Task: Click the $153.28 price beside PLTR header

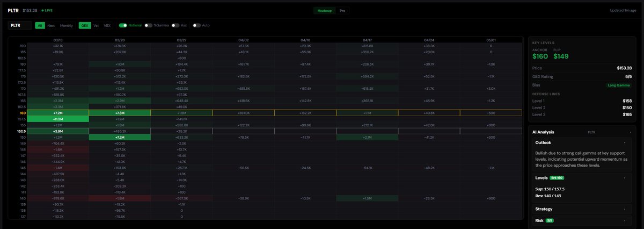Action: [x=31, y=10]
